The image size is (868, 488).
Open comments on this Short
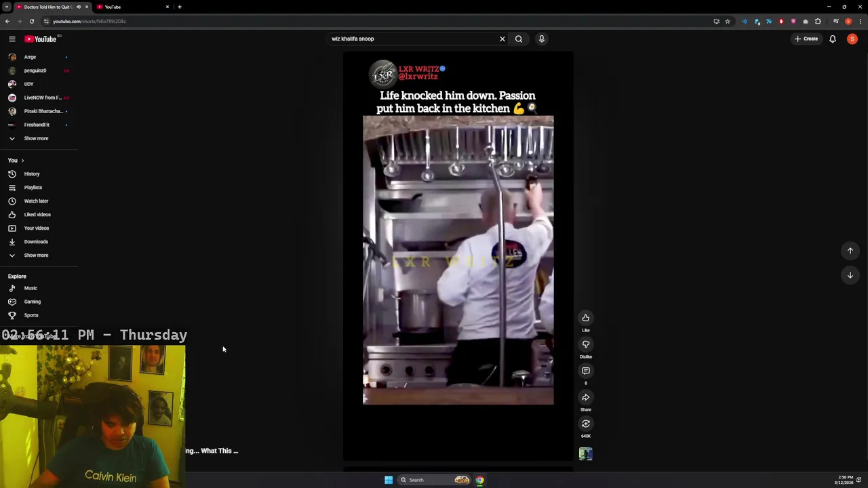(x=586, y=371)
